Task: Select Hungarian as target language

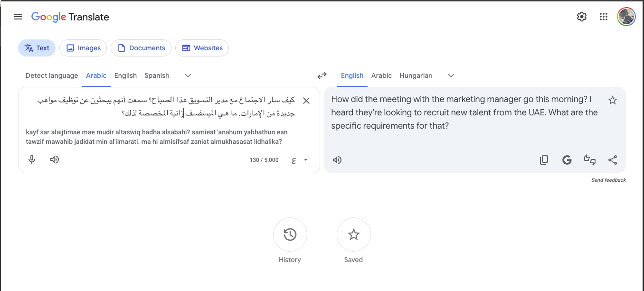Action: tap(416, 75)
